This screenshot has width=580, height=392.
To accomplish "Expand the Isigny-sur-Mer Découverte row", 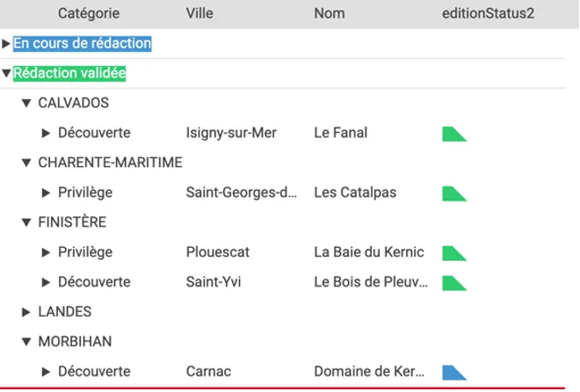I will click(47, 134).
